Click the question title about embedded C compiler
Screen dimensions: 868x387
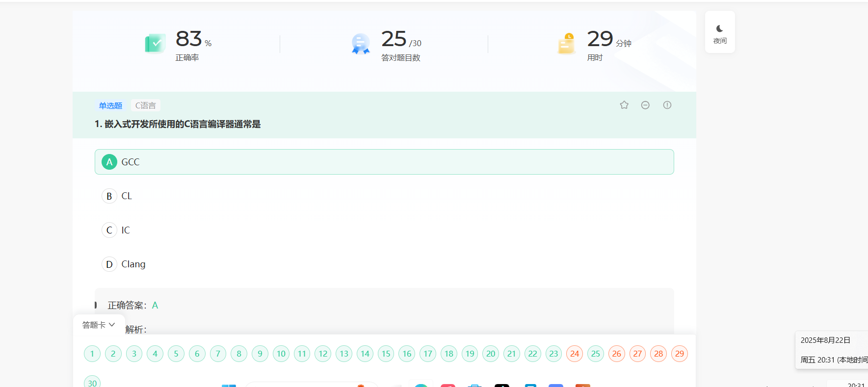178,124
